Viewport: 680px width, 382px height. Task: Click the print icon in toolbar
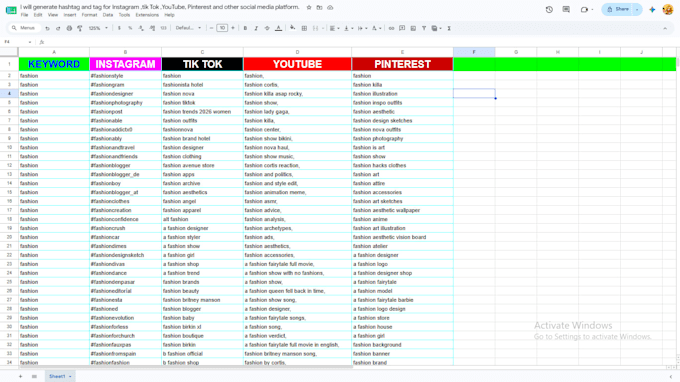69,28
